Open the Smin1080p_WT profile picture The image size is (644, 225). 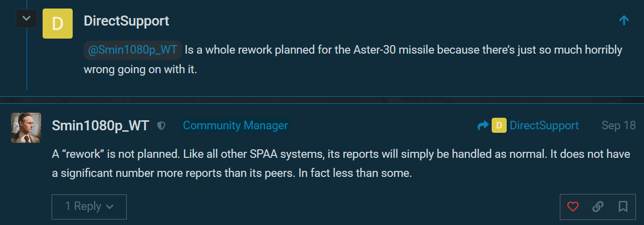26,127
